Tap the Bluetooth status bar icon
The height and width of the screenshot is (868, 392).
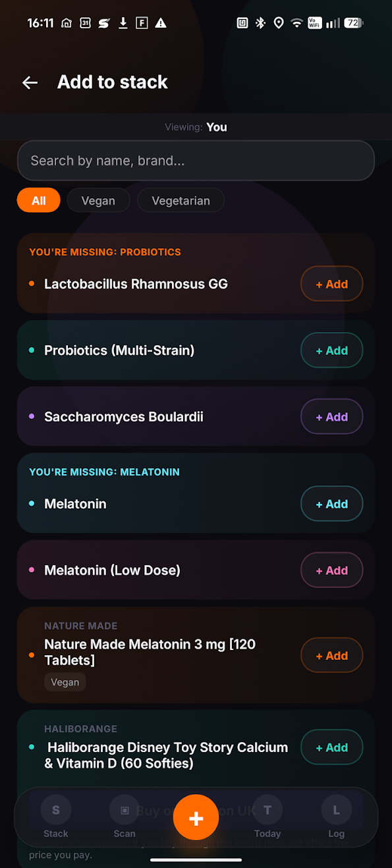coord(260,23)
